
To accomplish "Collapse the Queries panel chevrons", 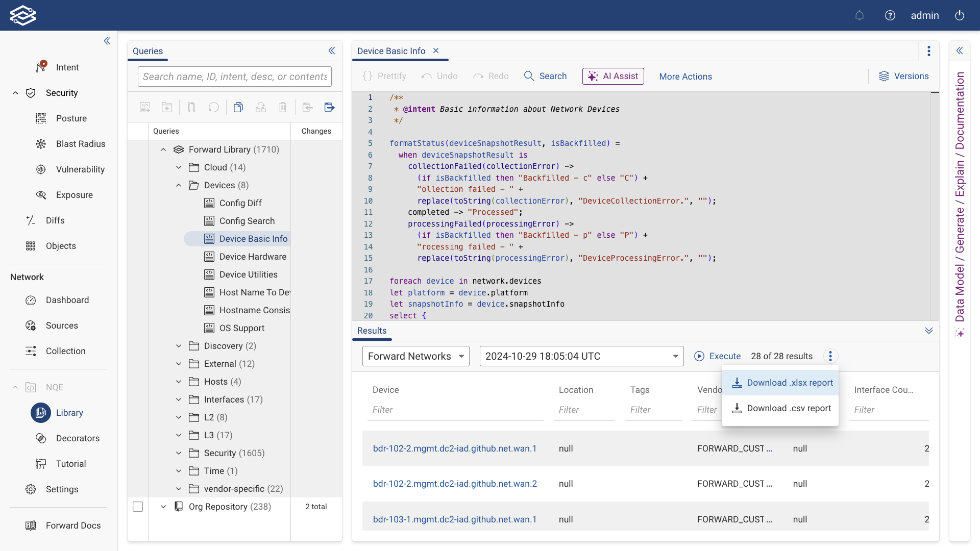I will point(332,51).
